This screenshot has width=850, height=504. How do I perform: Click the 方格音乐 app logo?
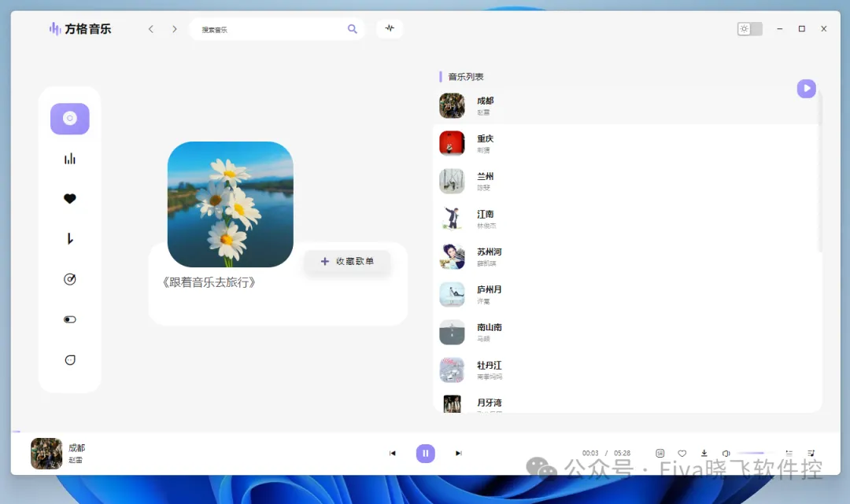[80, 28]
